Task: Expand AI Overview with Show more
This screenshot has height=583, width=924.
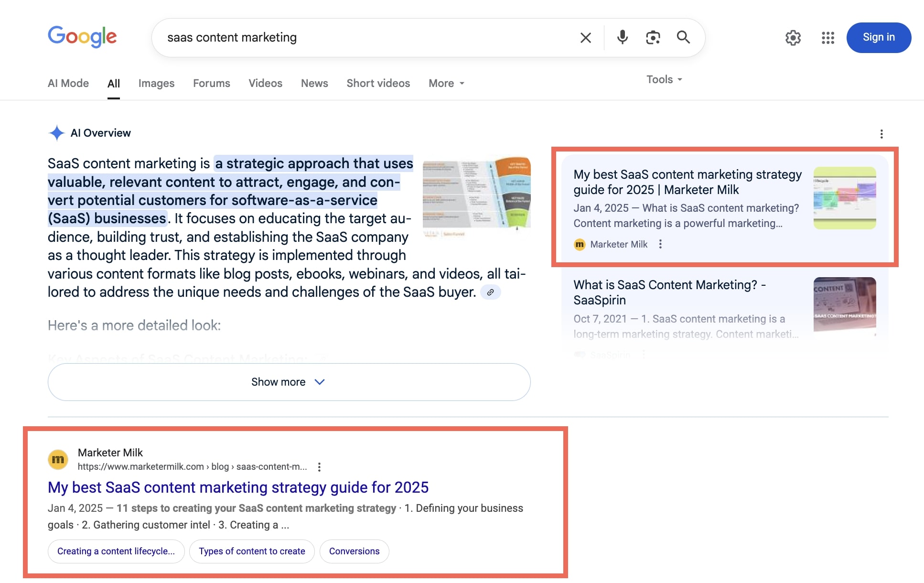Action: pos(289,382)
